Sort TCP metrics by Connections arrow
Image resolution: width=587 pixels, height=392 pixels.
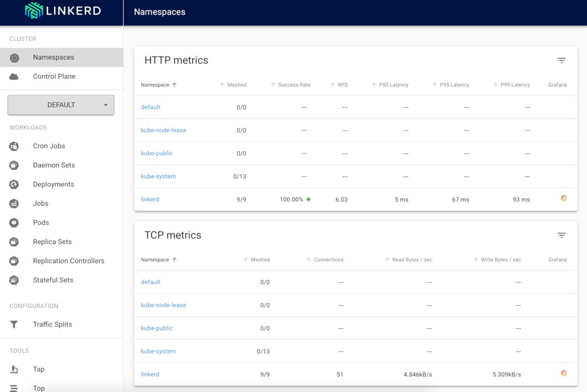point(308,259)
